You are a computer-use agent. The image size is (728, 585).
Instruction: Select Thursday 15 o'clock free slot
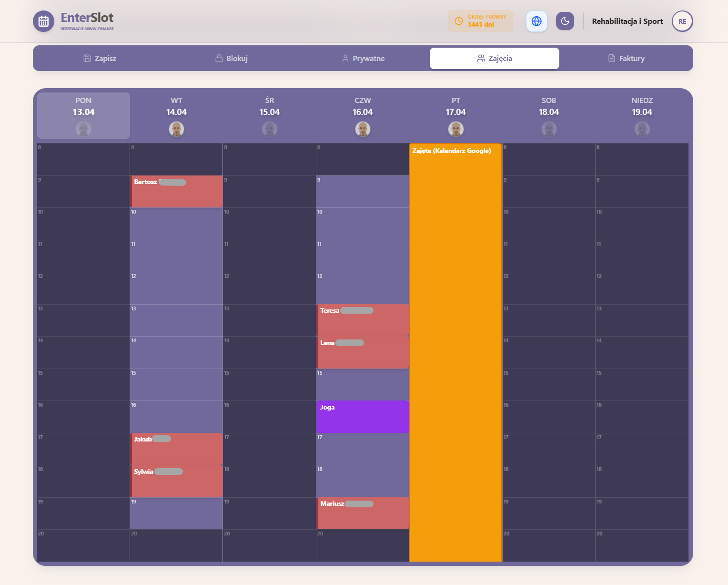[363, 385]
